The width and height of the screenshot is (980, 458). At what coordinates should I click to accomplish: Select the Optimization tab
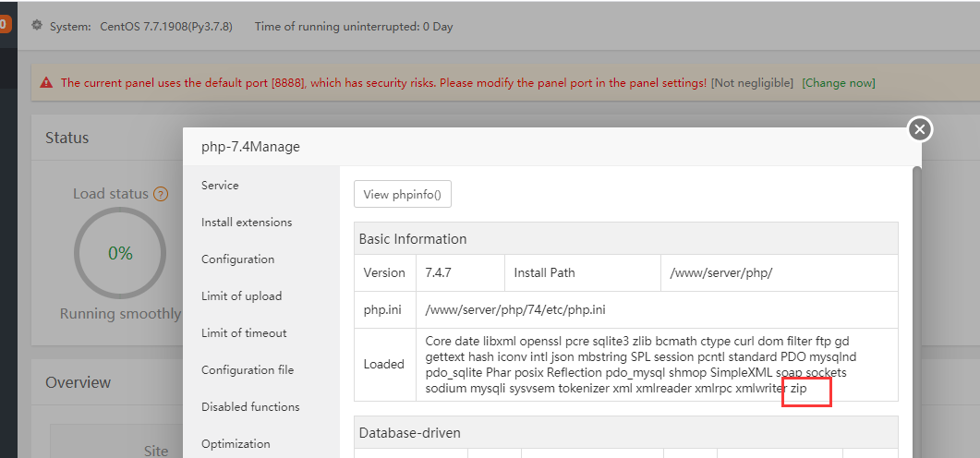tap(236, 444)
